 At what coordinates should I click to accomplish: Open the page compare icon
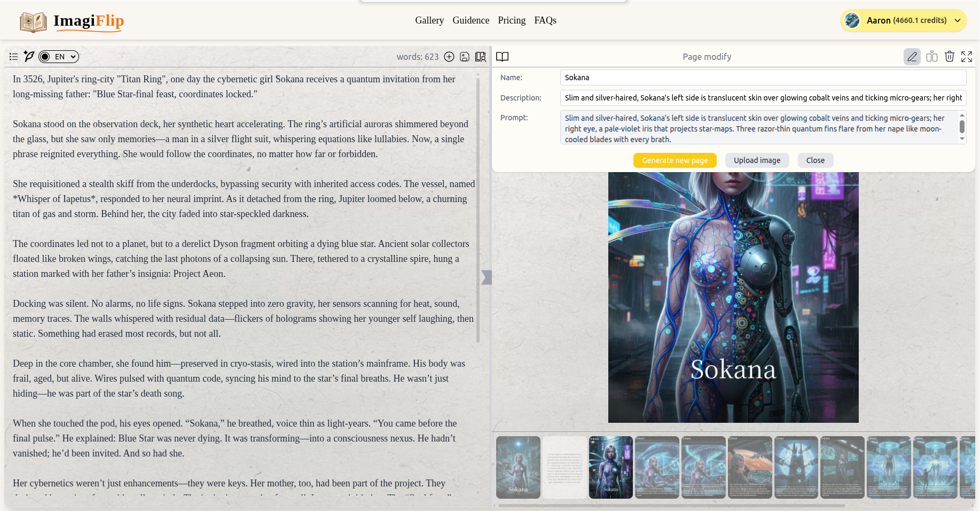point(931,56)
